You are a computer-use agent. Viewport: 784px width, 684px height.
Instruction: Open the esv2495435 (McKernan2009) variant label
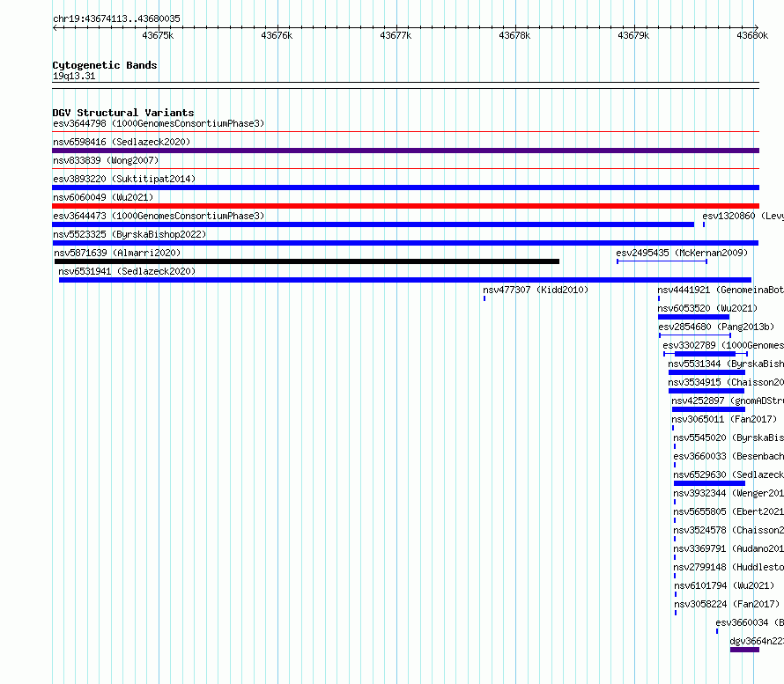tap(682, 253)
